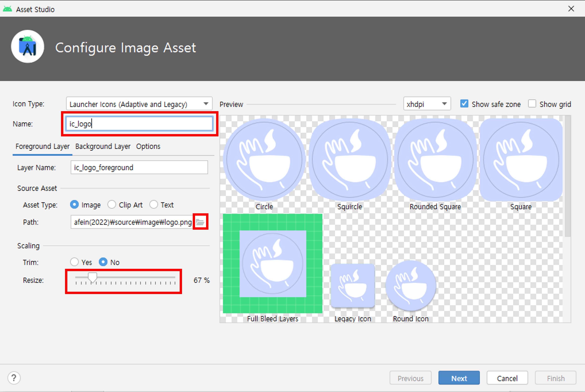Switch to the Background Layer tab

103,146
